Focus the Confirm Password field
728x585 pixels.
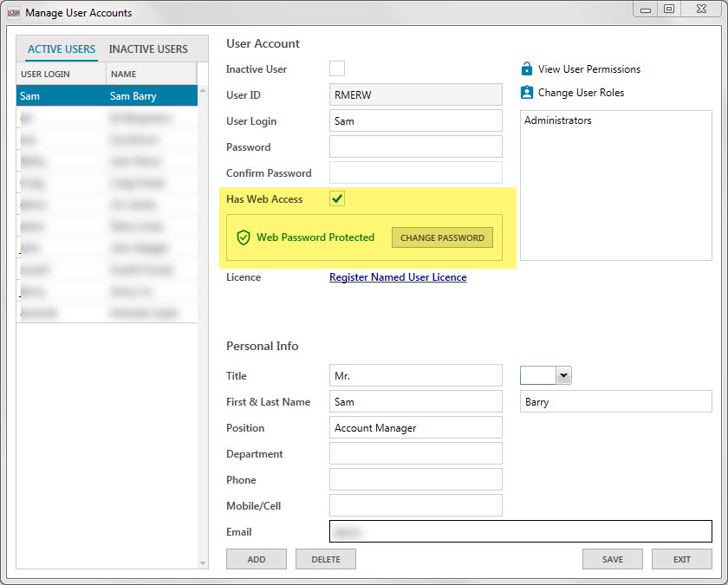416,173
